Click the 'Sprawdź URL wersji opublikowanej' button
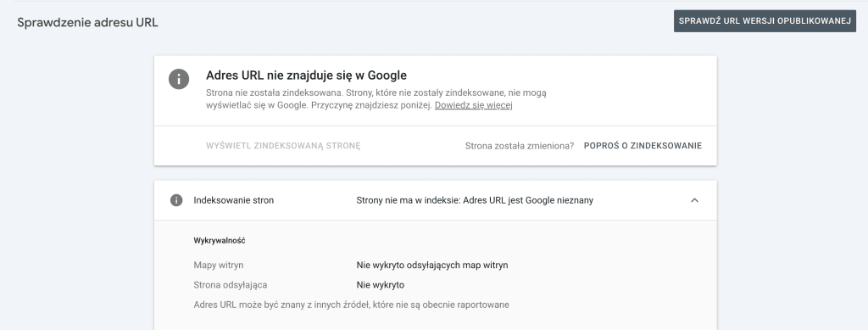The height and width of the screenshot is (330, 868). (765, 21)
